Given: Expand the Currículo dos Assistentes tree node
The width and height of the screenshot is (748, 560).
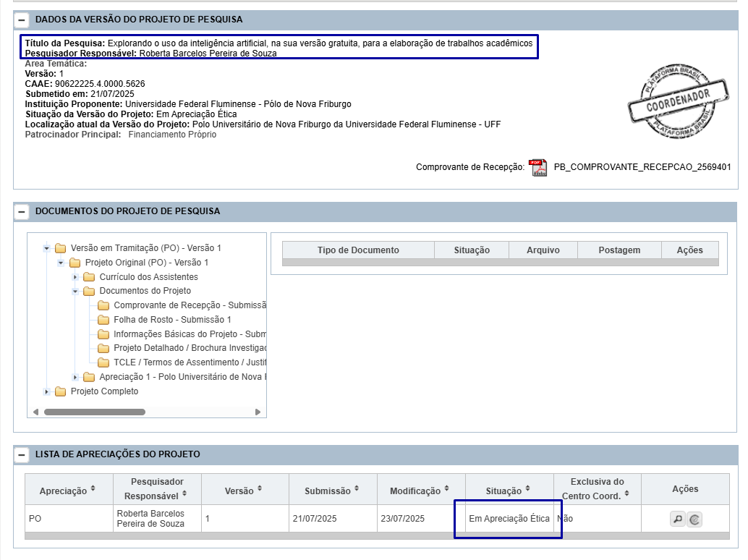Looking at the screenshot, I should click(x=75, y=277).
